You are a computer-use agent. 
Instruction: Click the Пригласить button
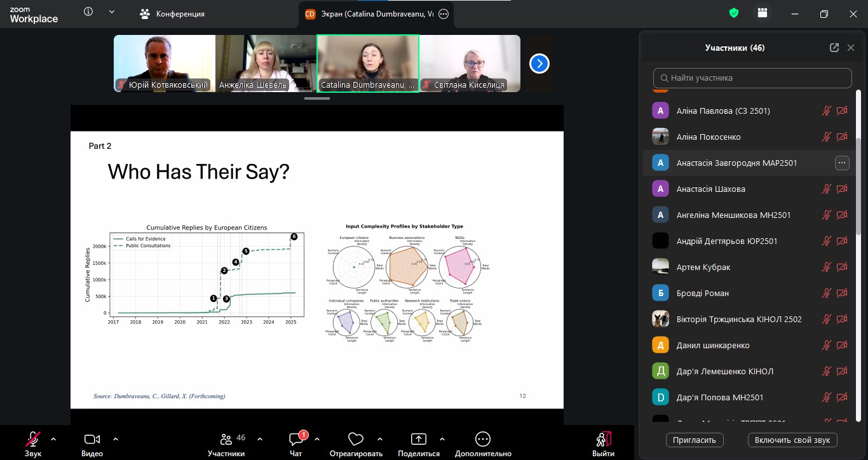click(x=695, y=440)
